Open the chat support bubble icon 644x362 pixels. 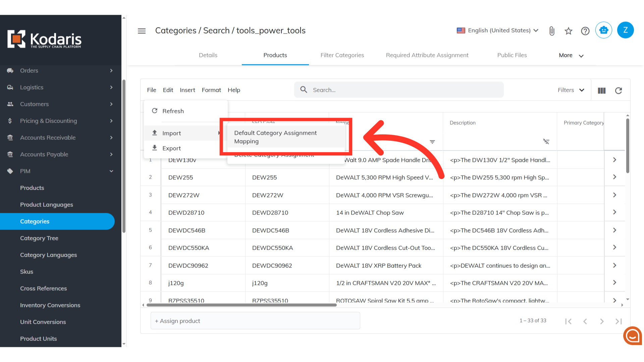(x=633, y=336)
